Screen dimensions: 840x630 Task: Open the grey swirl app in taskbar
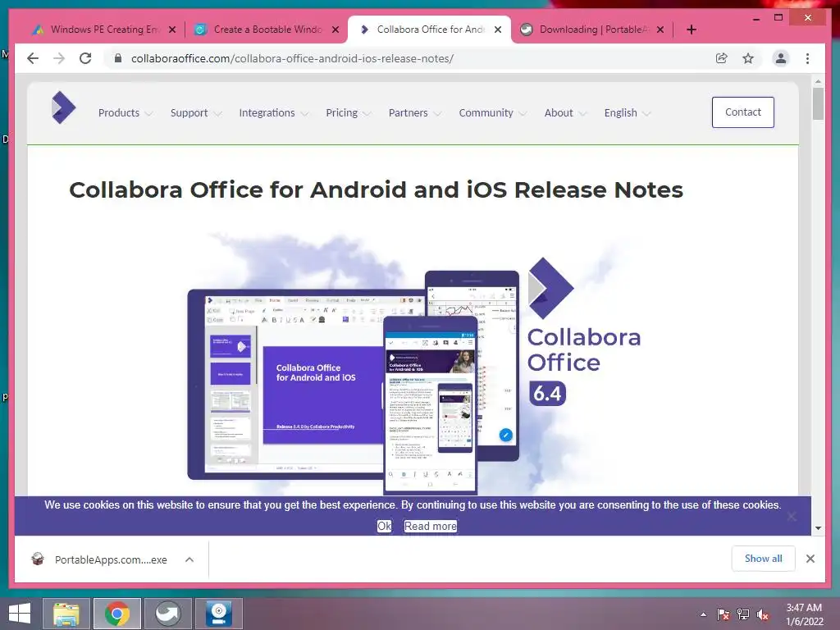tap(167, 614)
